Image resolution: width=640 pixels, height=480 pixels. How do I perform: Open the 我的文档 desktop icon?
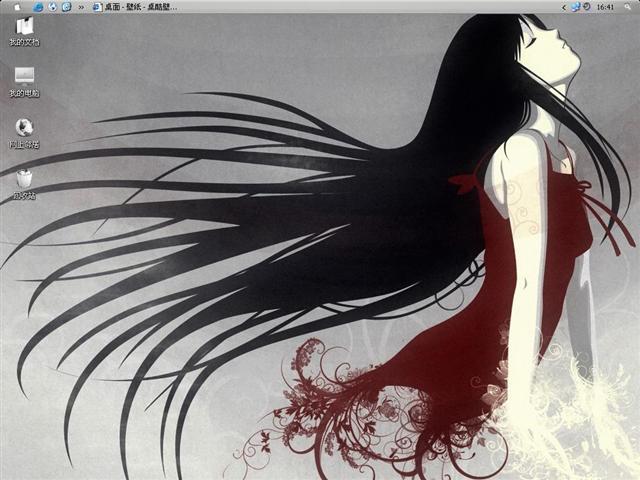click(x=24, y=31)
